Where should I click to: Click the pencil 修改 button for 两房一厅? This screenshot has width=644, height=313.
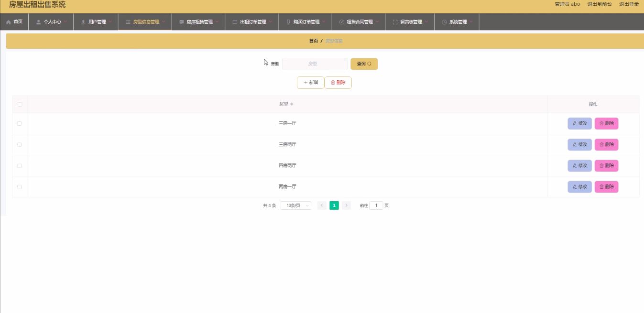(x=580, y=186)
